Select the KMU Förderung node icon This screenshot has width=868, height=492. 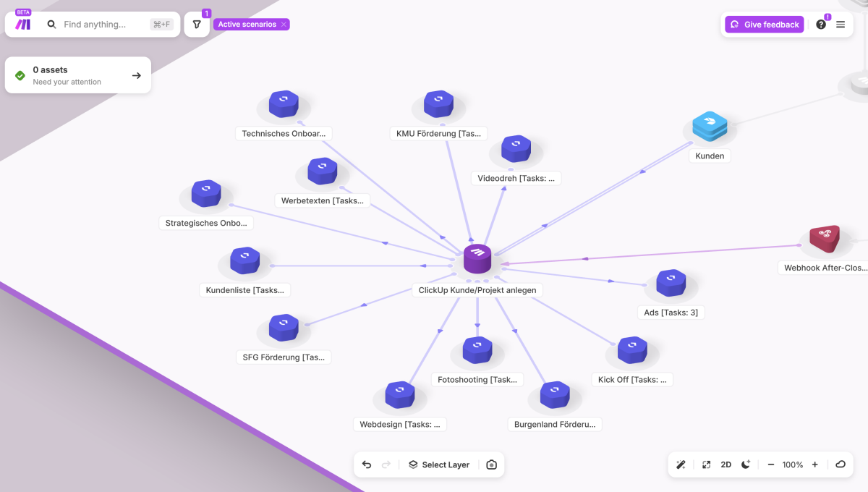438,105
